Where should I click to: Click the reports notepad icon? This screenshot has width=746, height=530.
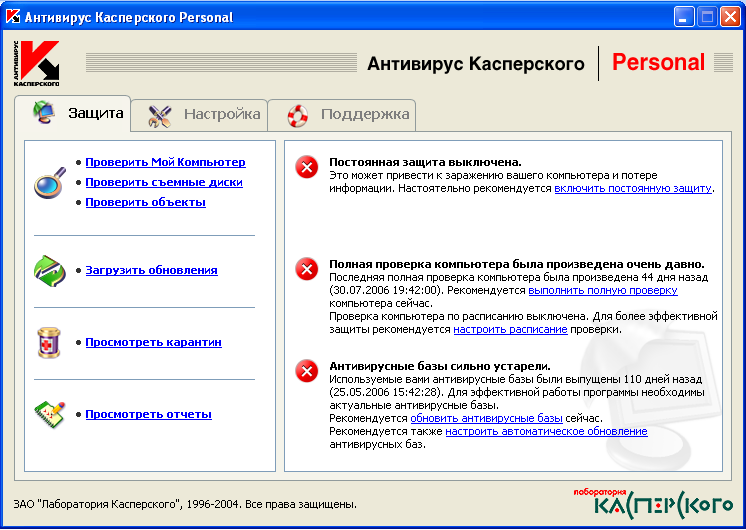[49, 414]
